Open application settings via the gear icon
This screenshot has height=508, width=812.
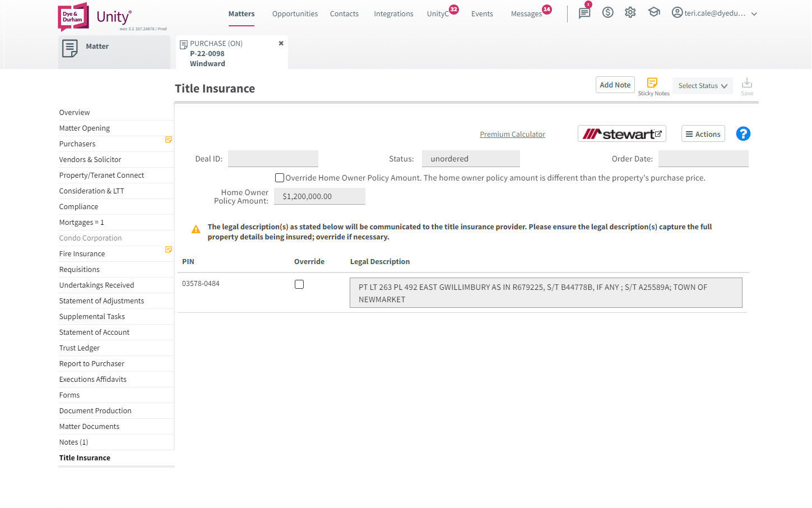click(x=630, y=12)
